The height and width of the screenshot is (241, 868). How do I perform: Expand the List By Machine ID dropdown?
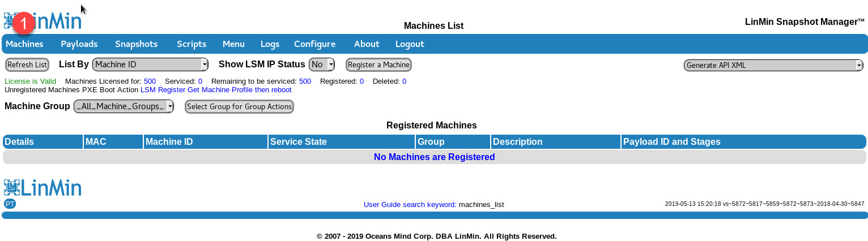(150, 64)
